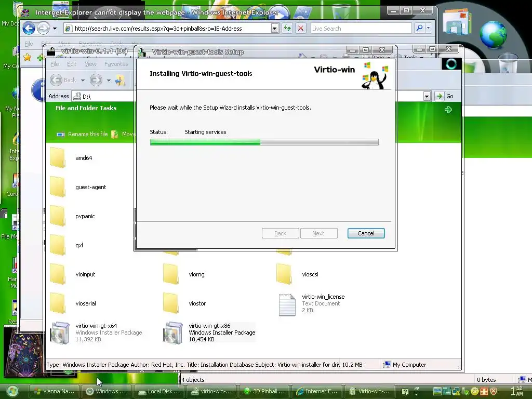Click the Up folder toolbar icon
532x399 pixels.
(120, 80)
